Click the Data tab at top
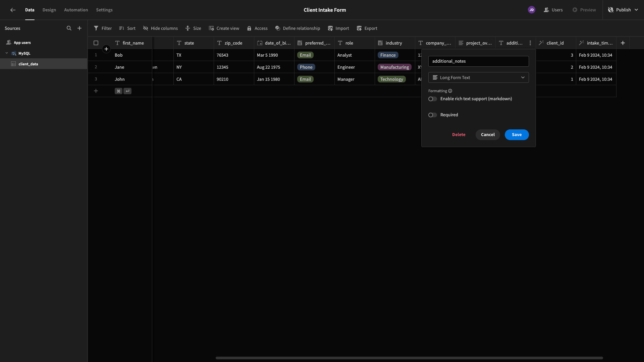Image resolution: width=644 pixels, height=362 pixels. click(x=30, y=10)
